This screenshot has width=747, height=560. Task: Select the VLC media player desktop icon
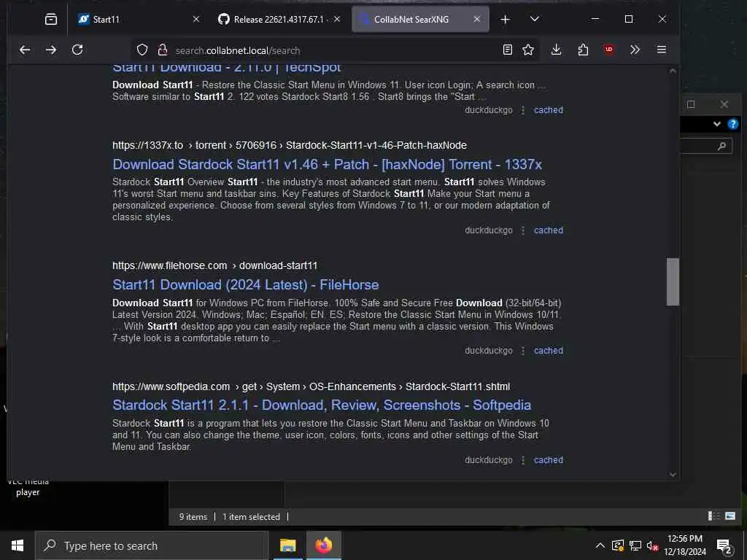pyautogui.click(x=28, y=488)
